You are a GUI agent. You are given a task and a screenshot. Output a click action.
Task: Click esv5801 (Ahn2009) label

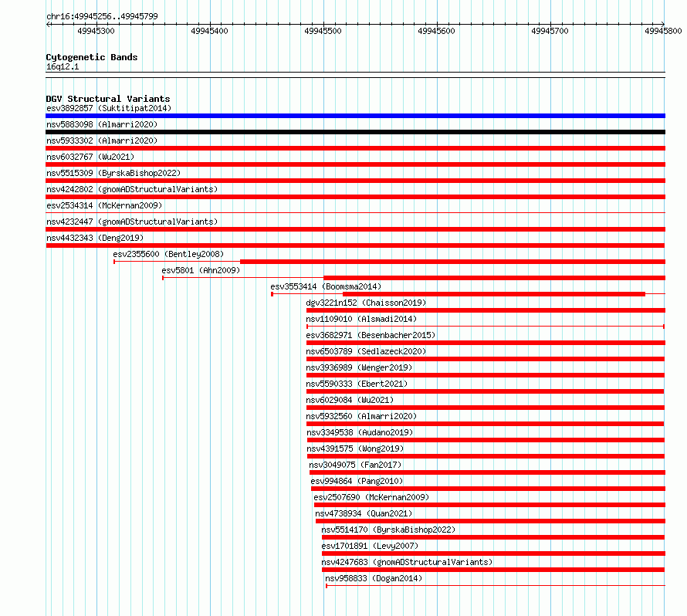pyautogui.click(x=201, y=270)
